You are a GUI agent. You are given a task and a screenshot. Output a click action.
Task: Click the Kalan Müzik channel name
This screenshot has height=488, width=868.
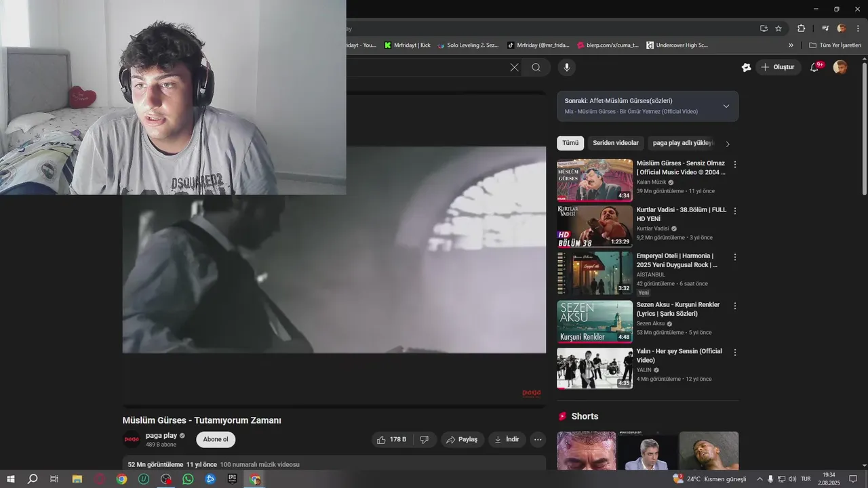pos(651,182)
